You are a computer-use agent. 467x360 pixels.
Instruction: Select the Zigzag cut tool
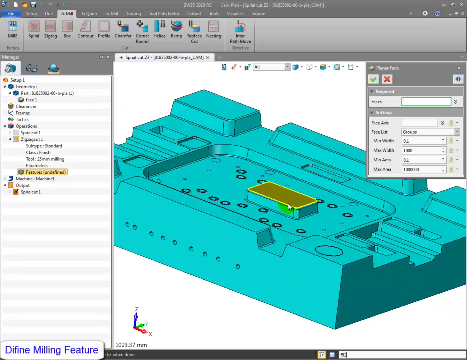[x=51, y=29]
